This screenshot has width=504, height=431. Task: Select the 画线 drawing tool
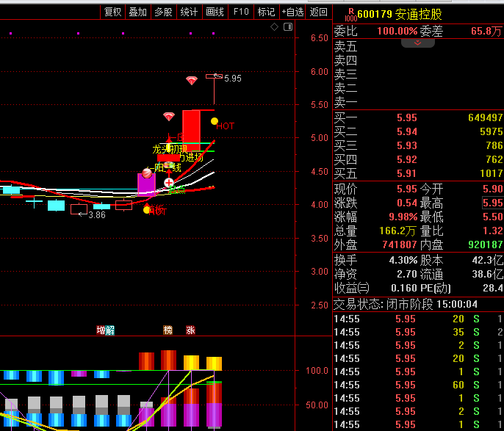coord(215,12)
